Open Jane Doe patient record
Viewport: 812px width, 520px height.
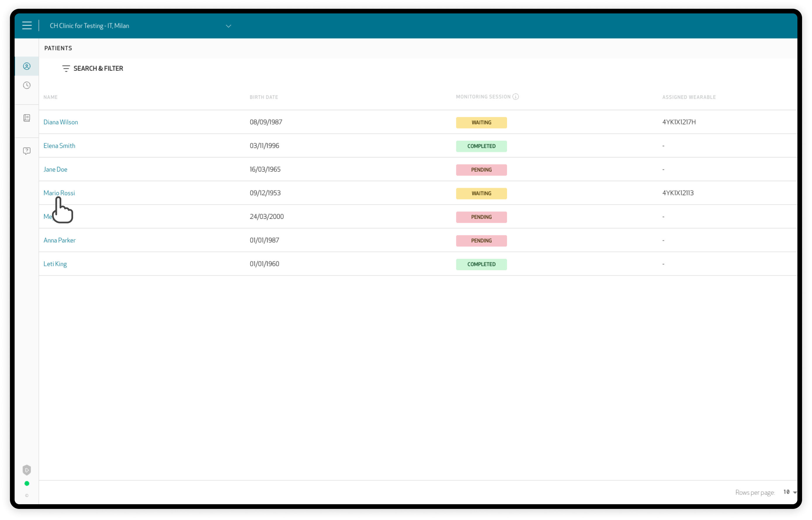click(55, 169)
